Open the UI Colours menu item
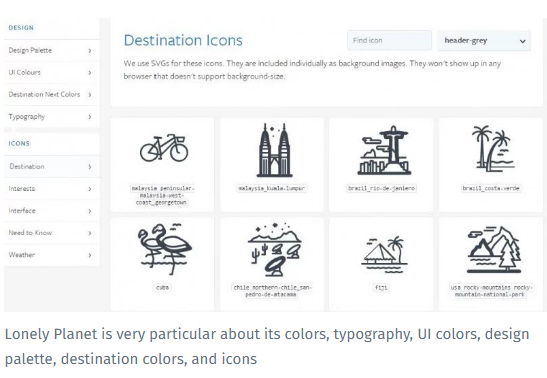 point(52,73)
